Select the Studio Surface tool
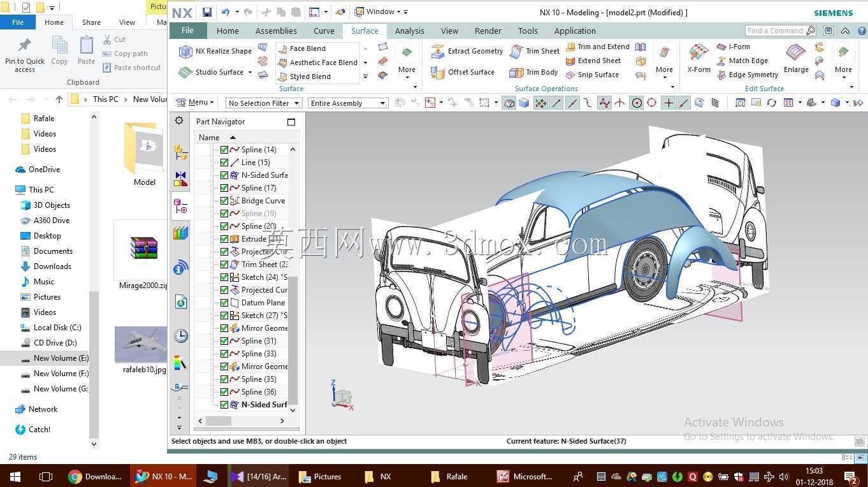This screenshot has height=487, width=868. pos(212,72)
